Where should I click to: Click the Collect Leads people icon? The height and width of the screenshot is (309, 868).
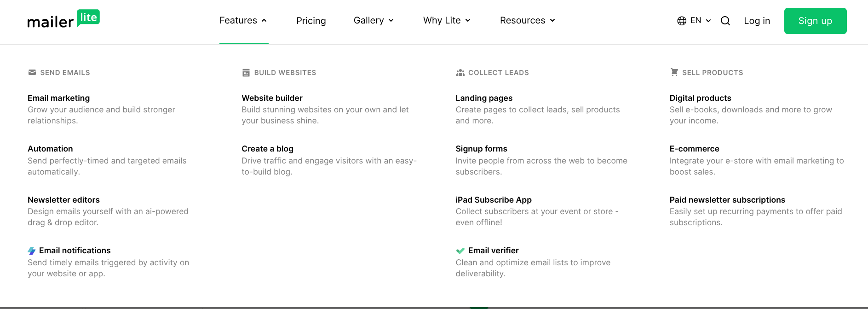point(460,73)
